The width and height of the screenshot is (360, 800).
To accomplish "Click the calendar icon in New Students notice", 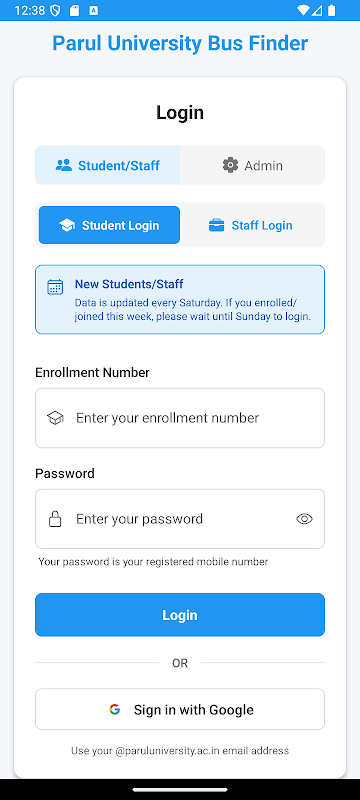I will (x=55, y=287).
